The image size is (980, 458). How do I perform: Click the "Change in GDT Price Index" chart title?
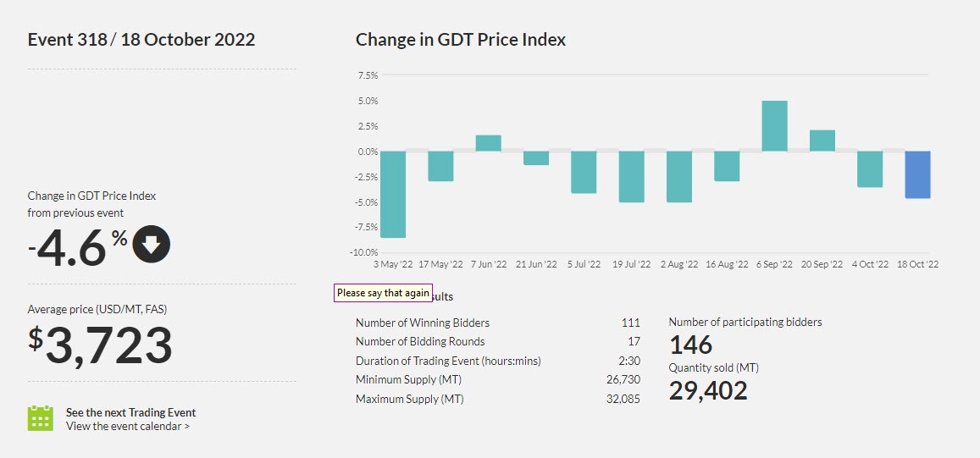pyautogui.click(x=461, y=40)
